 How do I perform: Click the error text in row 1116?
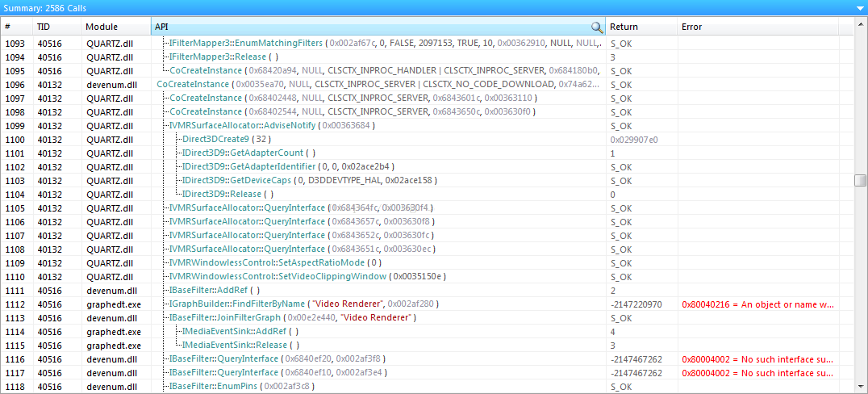pyautogui.click(x=757, y=359)
